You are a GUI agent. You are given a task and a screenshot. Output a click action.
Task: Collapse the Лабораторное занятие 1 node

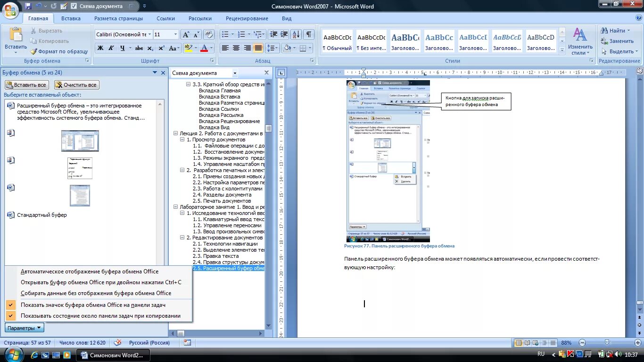(176, 207)
